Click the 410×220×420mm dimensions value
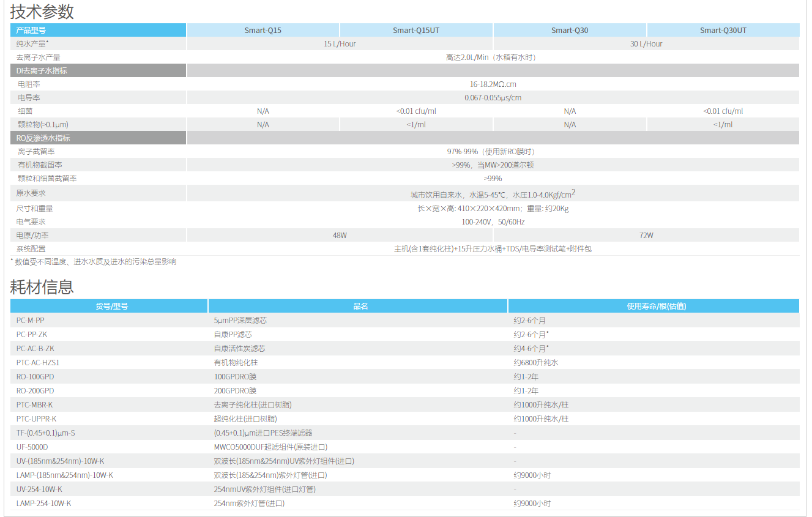This screenshot has height=517, width=812. click(x=493, y=209)
